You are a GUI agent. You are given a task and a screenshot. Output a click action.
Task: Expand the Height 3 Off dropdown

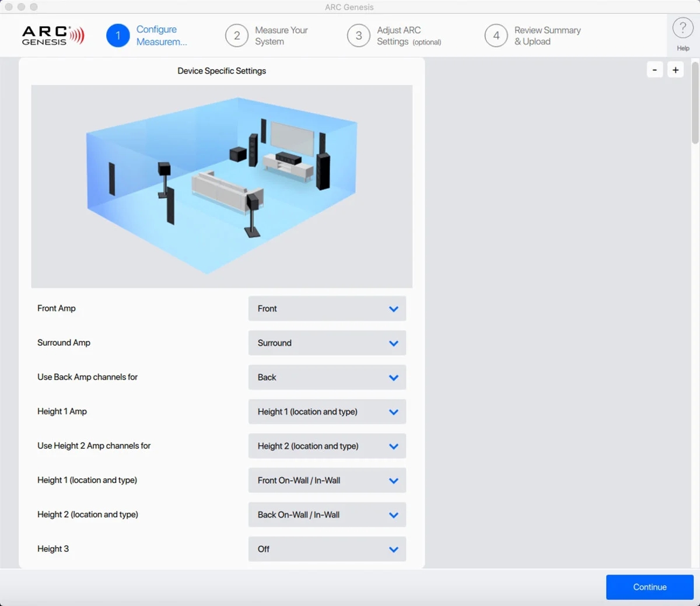point(327,549)
